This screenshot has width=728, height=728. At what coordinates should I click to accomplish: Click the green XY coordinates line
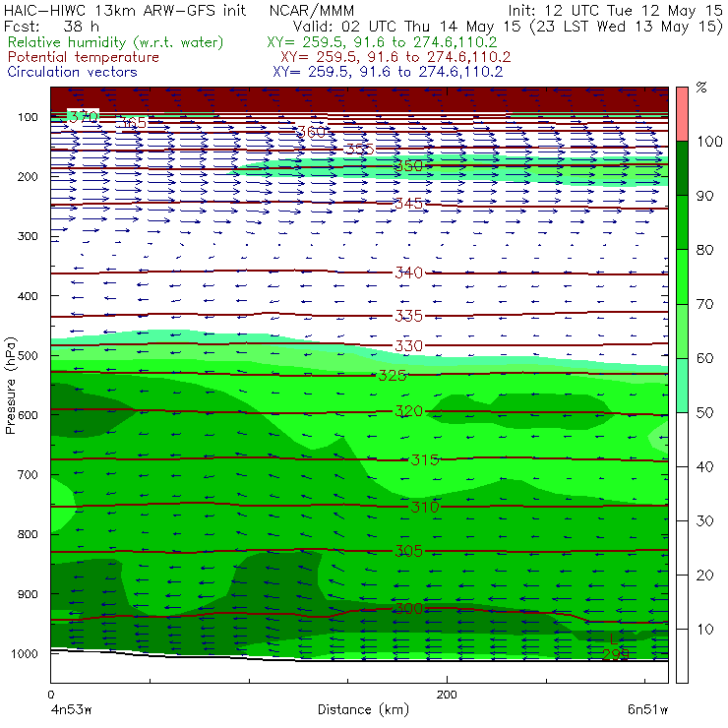pos(382,42)
